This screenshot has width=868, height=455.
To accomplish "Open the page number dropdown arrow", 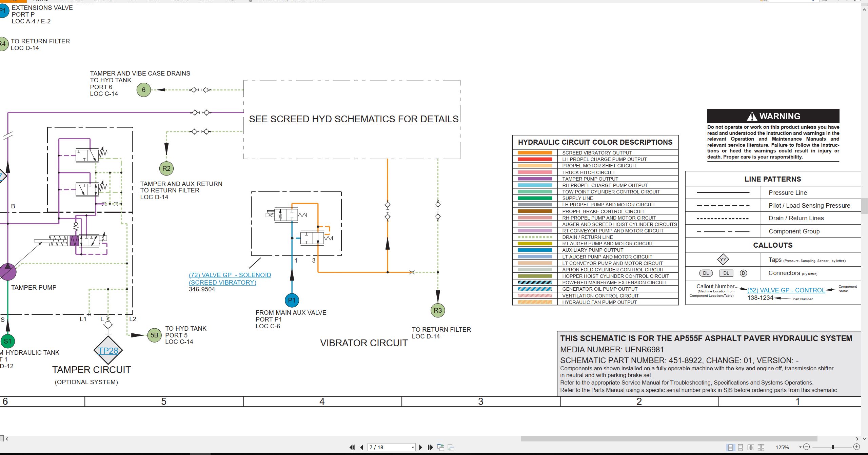I will tap(413, 448).
